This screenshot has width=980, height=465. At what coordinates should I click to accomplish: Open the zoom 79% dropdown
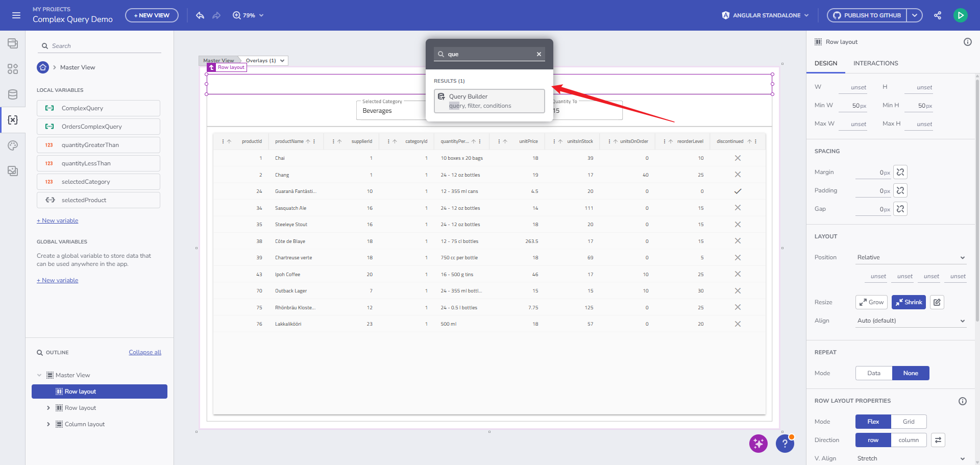coord(249,15)
